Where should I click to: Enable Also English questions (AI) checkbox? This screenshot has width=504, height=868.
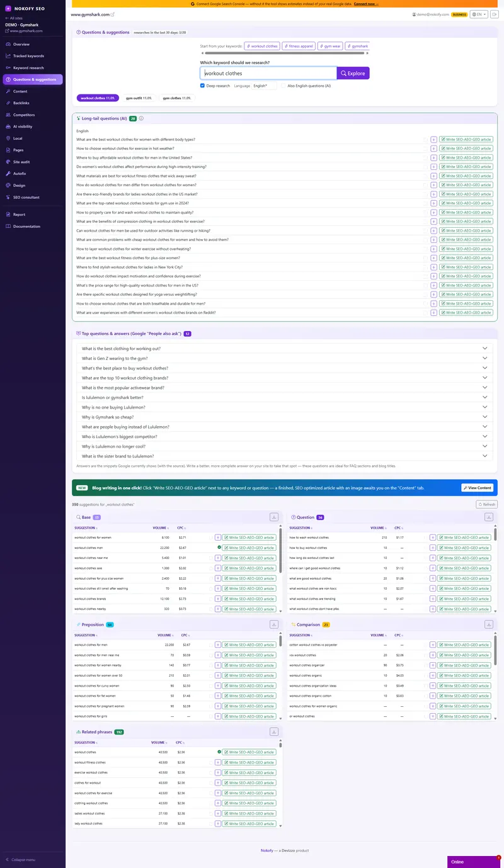(283, 86)
